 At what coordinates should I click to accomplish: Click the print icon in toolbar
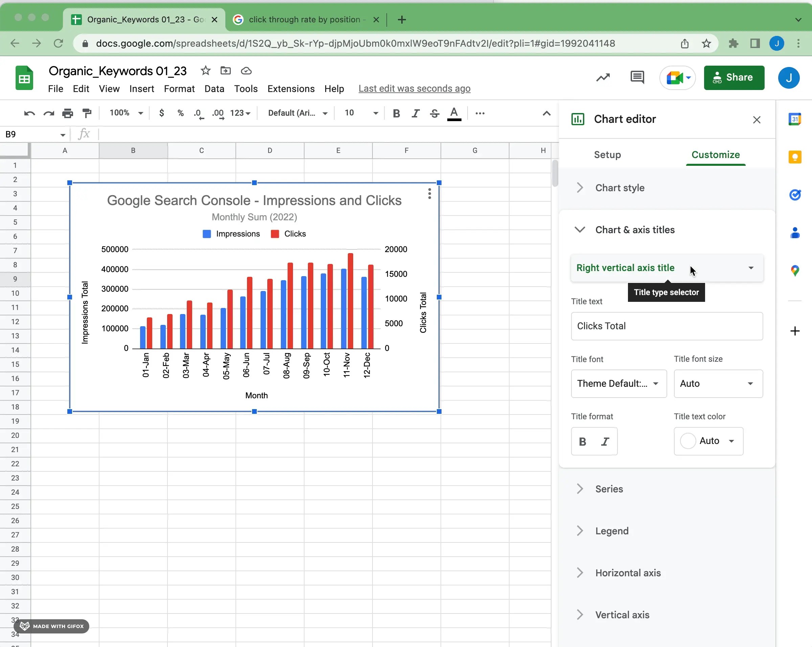tap(67, 113)
